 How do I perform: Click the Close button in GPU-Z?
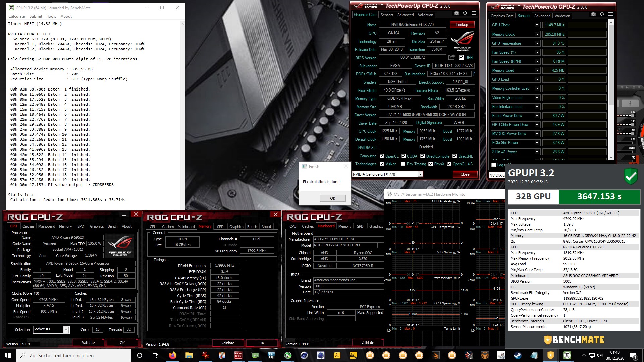click(465, 174)
